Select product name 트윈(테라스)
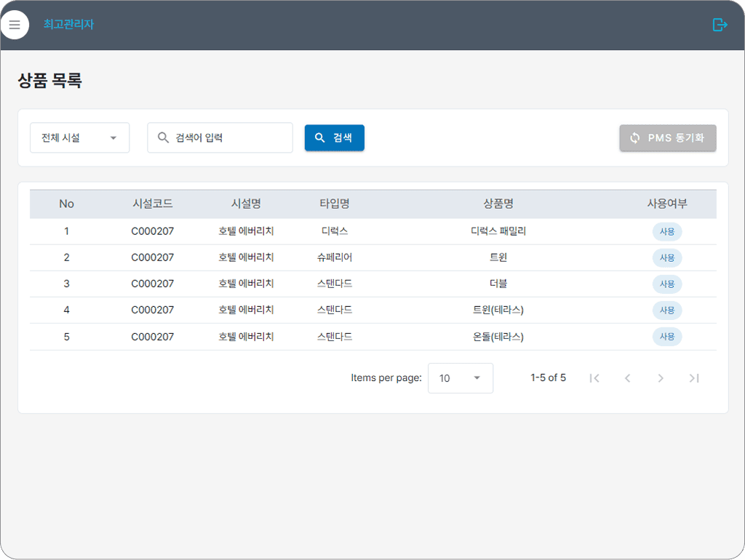This screenshot has height=560, width=745. pyautogui.click(x=498, y=310)
